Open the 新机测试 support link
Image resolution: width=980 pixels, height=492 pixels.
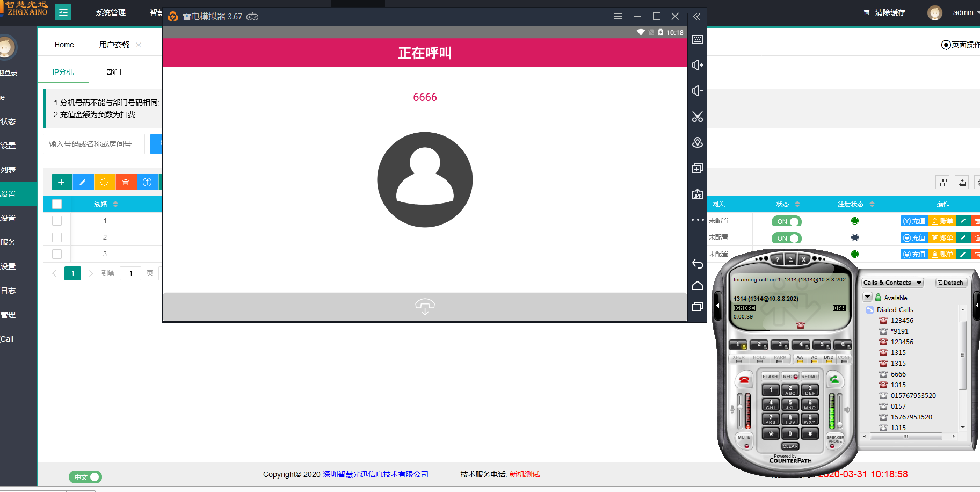pyautogui.click(x=525, y=475)
